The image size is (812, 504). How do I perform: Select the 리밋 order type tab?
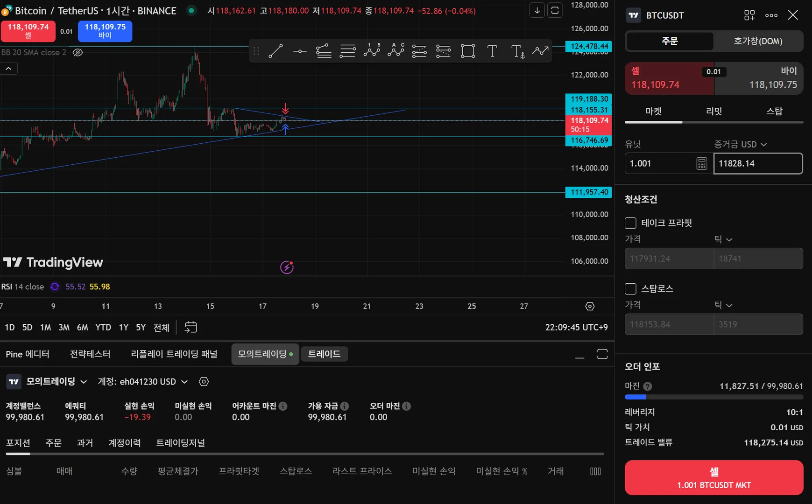click(x=714, y=112)
